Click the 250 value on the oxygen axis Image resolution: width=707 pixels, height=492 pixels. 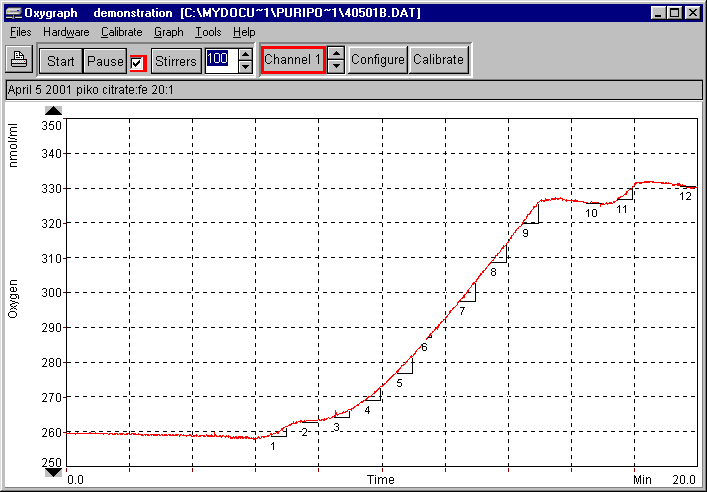click(x=51, y=463)
